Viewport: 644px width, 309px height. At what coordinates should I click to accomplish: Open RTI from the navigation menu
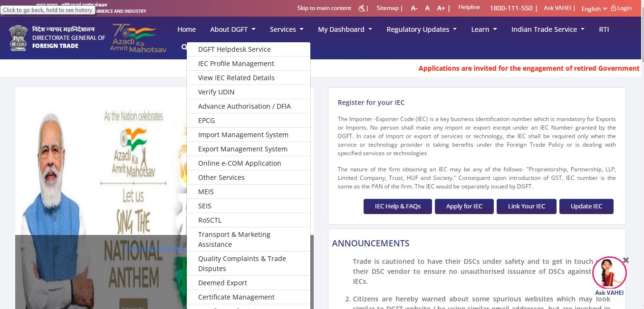(604, 29)
